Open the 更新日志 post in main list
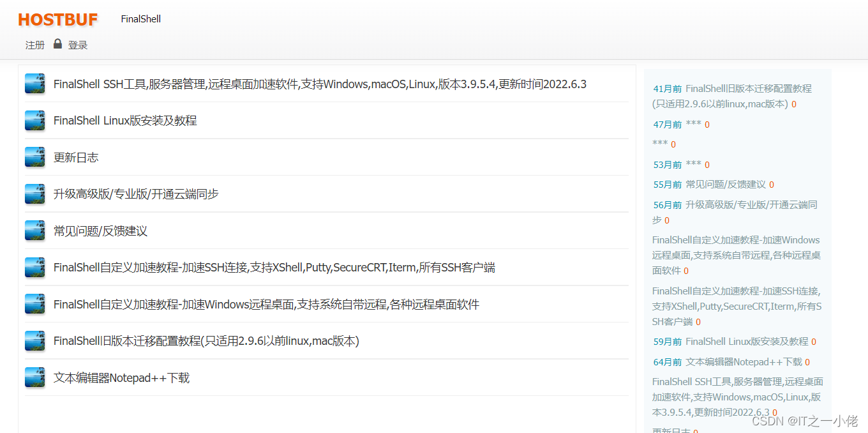 (76, 157)
